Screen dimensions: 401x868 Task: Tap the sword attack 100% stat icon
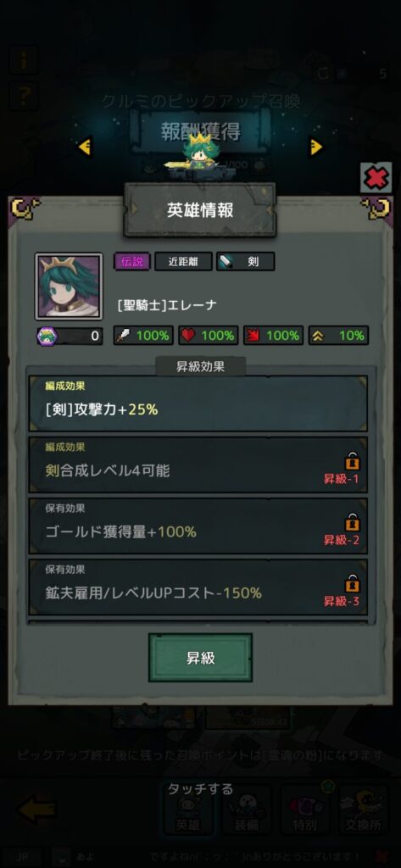pos(124,336)
